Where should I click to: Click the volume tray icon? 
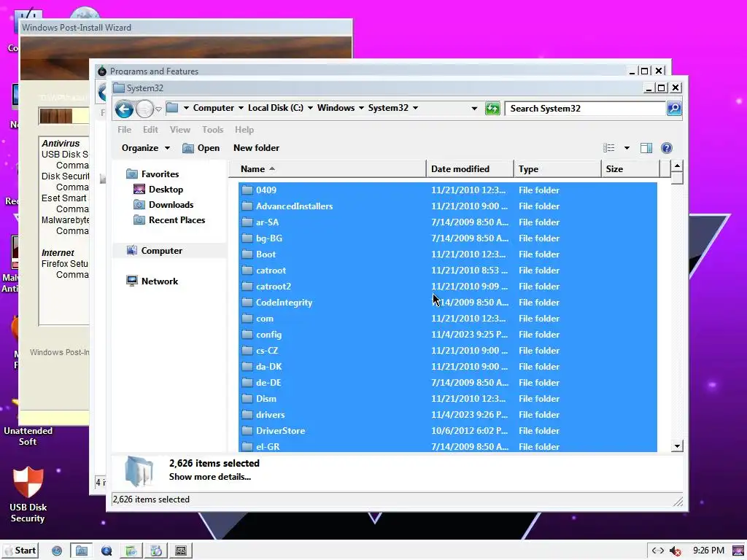[x=675, y=551]
